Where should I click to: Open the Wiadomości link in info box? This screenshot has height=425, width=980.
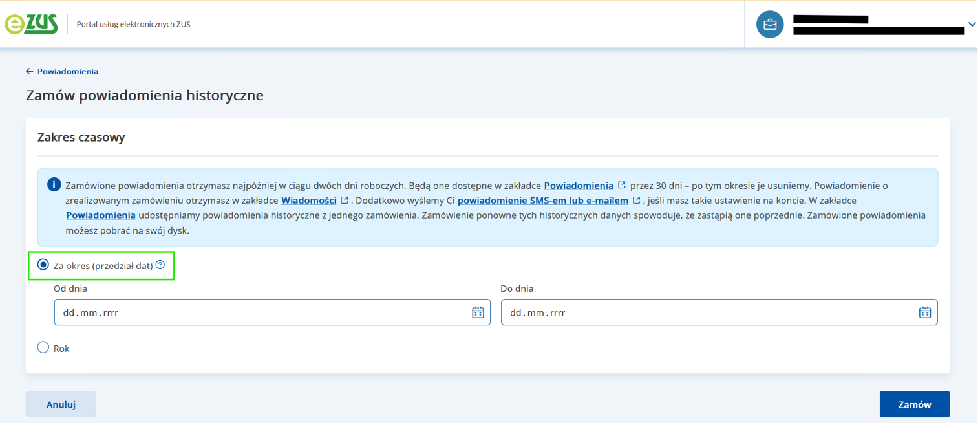click(308, 201)
